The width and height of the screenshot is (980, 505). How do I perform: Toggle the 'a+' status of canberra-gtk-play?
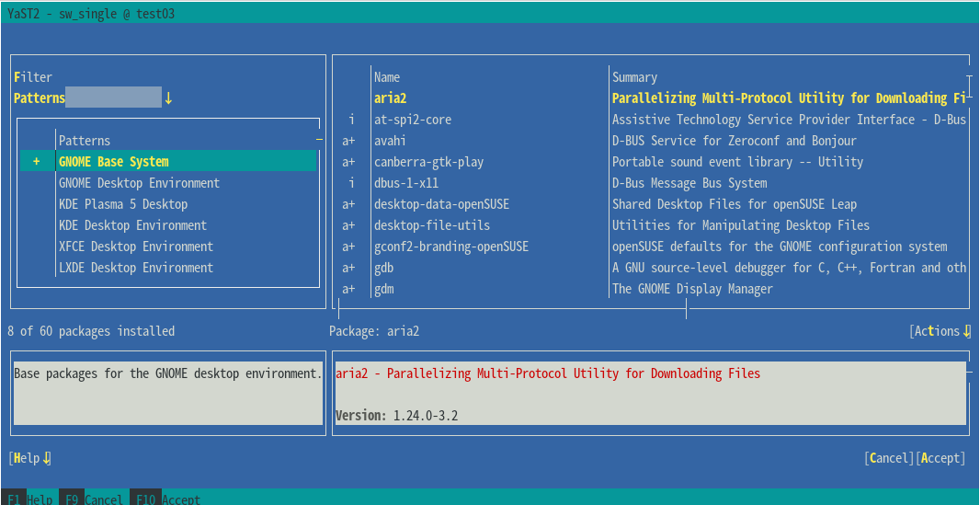click(348, 162)
